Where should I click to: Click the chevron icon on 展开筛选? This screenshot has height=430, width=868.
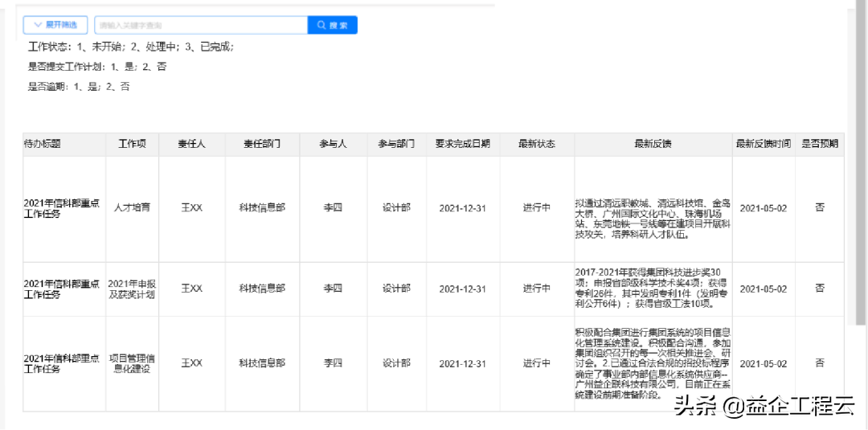pos(39,25)
